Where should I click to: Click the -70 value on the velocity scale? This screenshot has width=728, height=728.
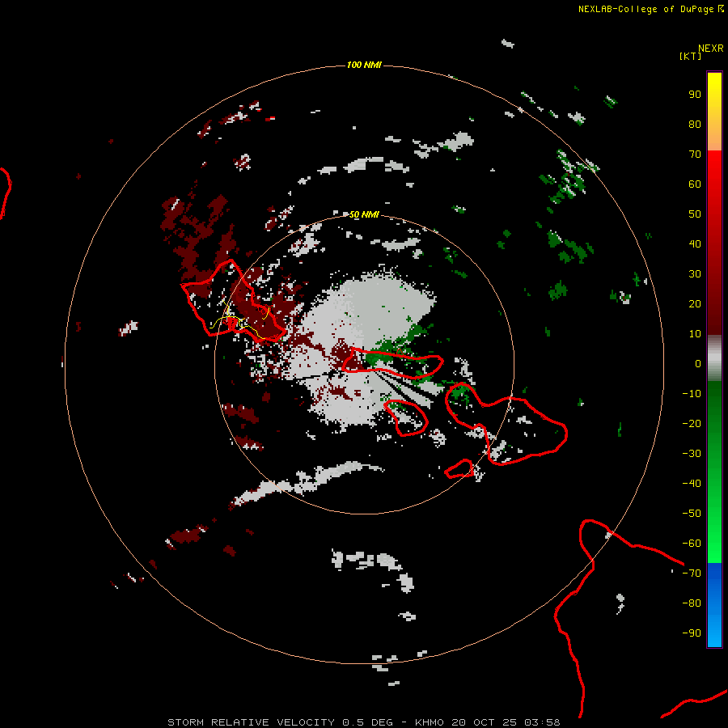point(692,574)
